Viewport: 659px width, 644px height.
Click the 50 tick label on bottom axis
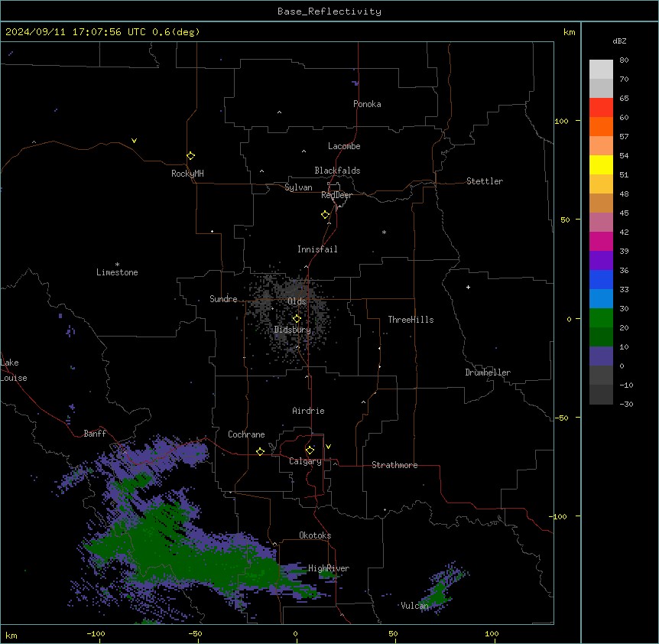[x=393, y=633]
